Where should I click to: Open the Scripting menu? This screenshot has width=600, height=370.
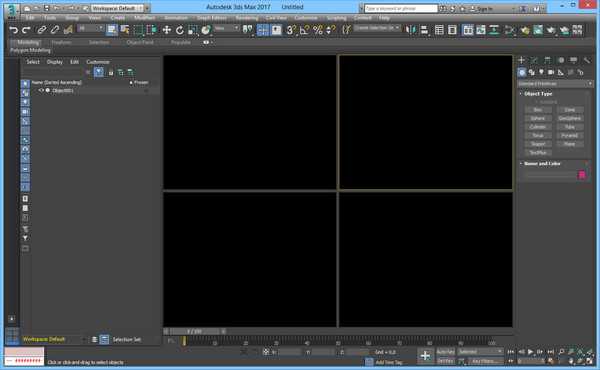(336, 18)
